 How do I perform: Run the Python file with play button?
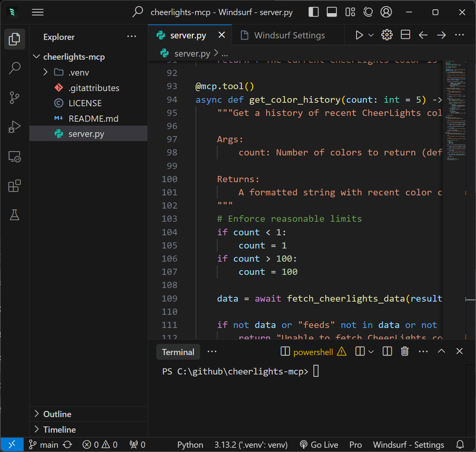coord(359,35)
